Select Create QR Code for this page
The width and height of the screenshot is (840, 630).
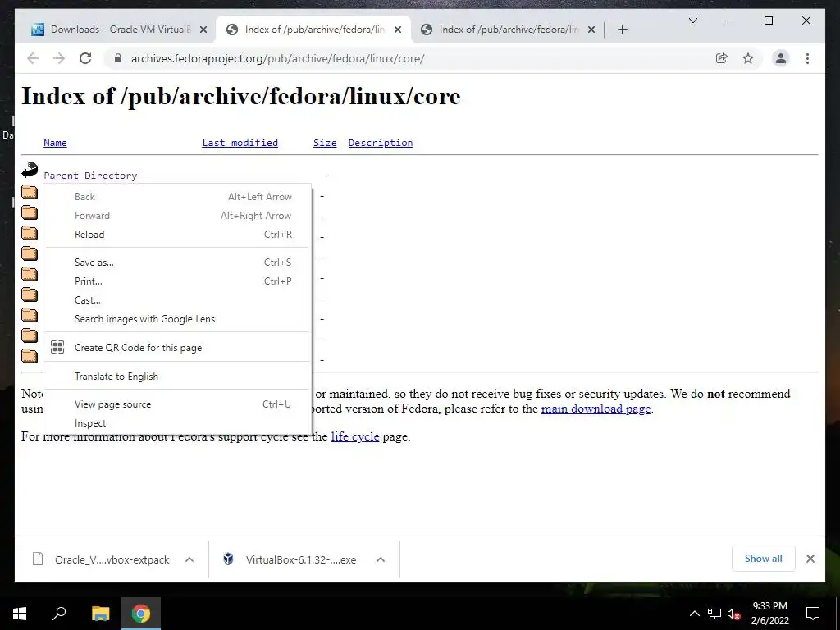click(x=177, y=347)
